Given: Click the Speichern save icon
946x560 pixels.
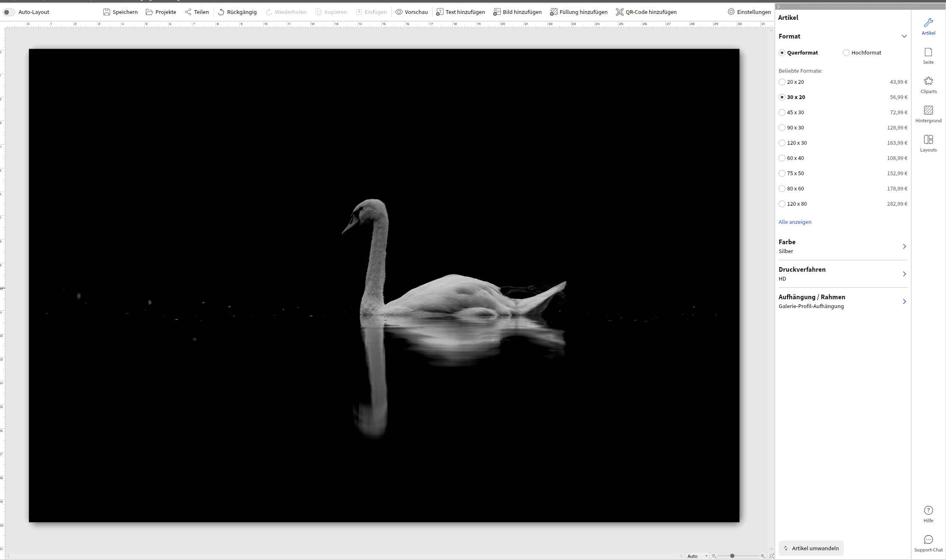Looking at the screenshot, I should 107,12.
